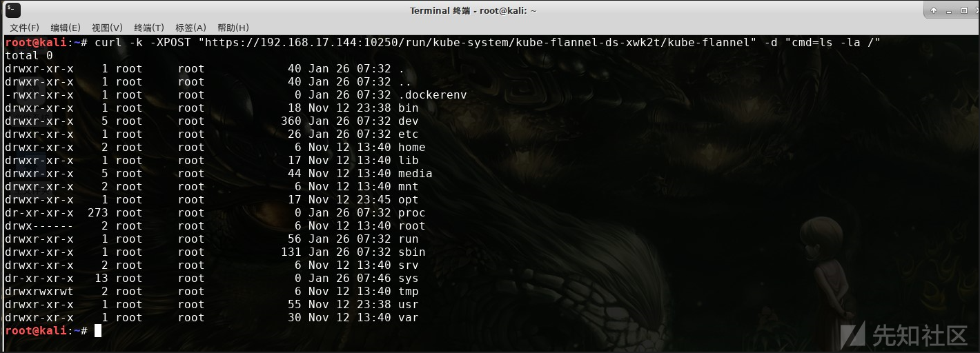Click the 'cmd=ls -la /' argument text
Viewport: 980px width, 353px height.
coord(829,43)
